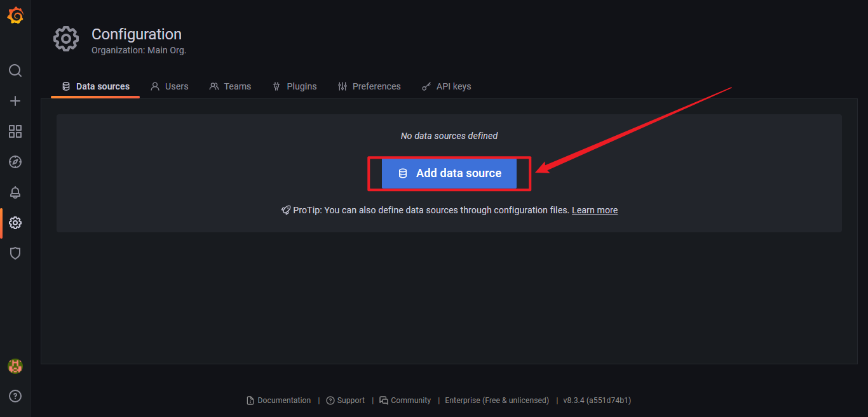
Task: Click the Organization: Main Org. subtitle
Action: [139, 50]
